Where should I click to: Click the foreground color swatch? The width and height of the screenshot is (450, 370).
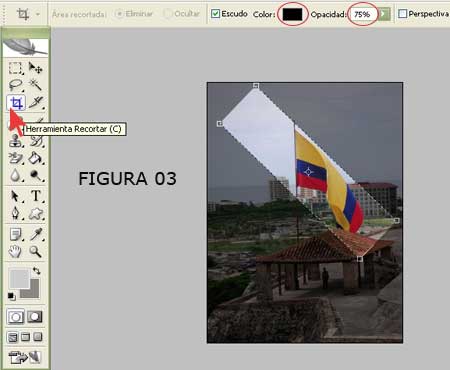point(19,278)
